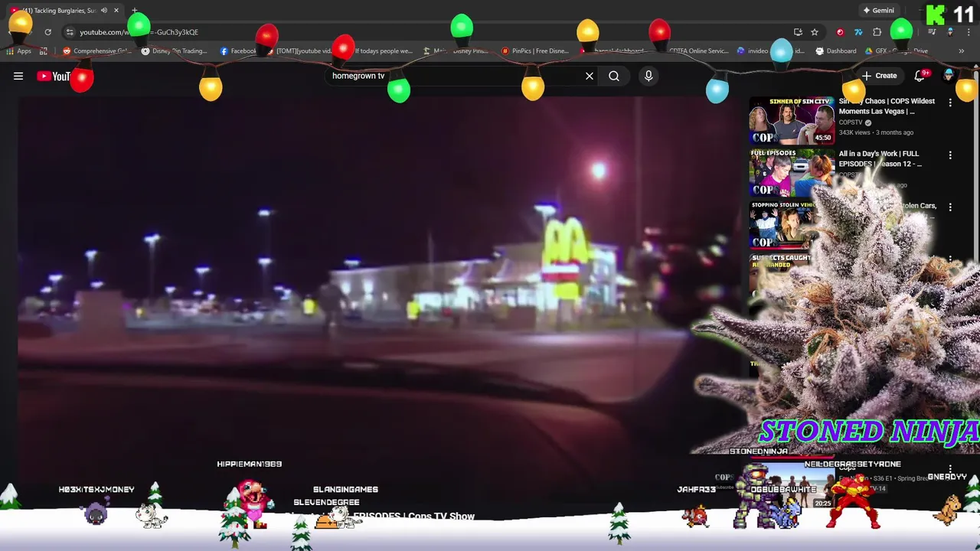This screenshot has height=551, width=980.
Task: Reload the page with the refresh icon
Action: (x=47, y=32)
